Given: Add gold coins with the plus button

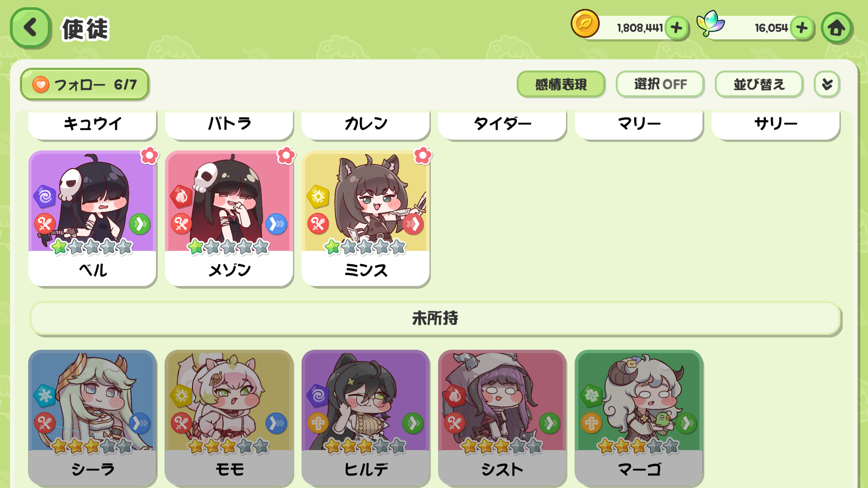Looking at the screenshot, I should tap(676, 28).
